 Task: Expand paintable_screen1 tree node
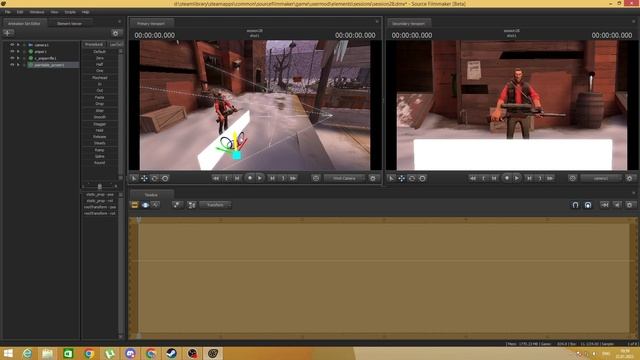[x=18, y=64]
